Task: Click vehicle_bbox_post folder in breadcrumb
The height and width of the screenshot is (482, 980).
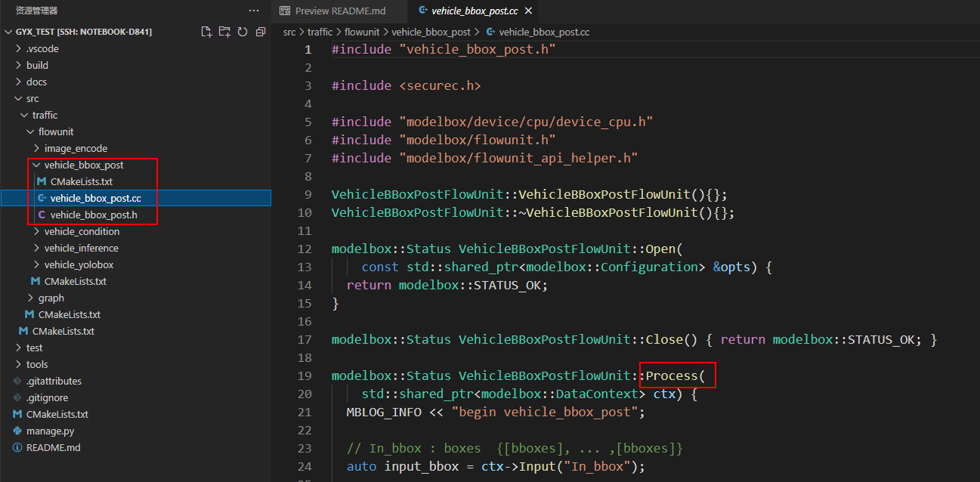Action: point(431,32)
